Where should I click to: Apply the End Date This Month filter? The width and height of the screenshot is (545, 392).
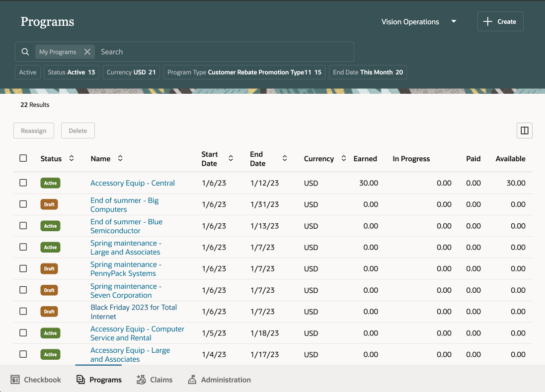[368, 72]
